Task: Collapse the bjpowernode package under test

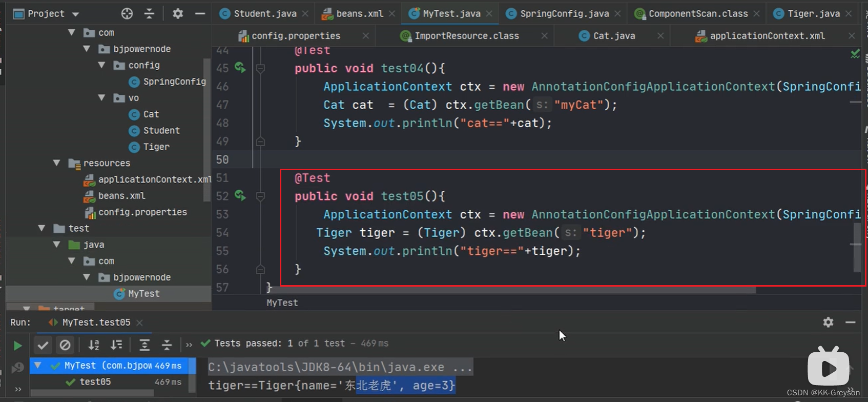Action: [x=87, y=277]
